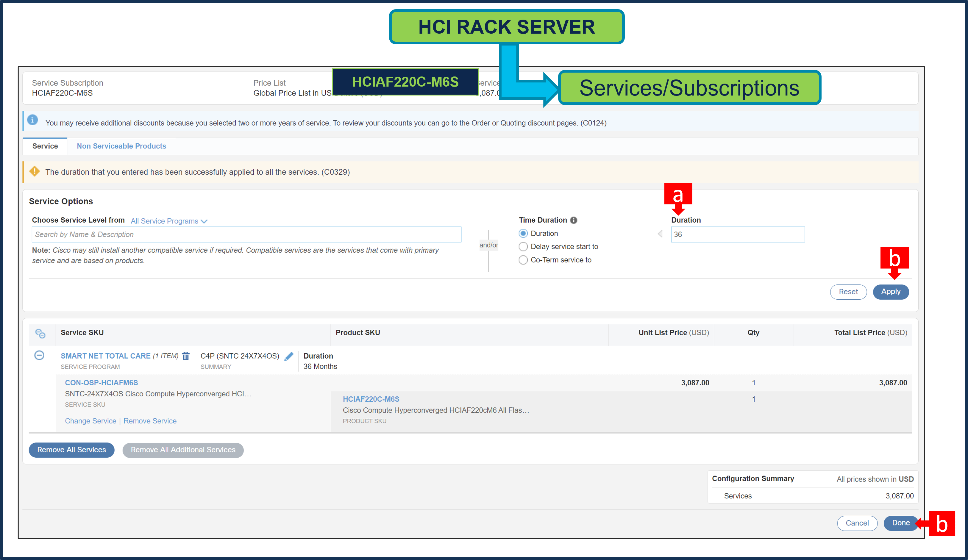Image resolution: width=968 pixels, height=560 pixels.
Task: Click the Qty column header
Action: [x=753, y=333]
